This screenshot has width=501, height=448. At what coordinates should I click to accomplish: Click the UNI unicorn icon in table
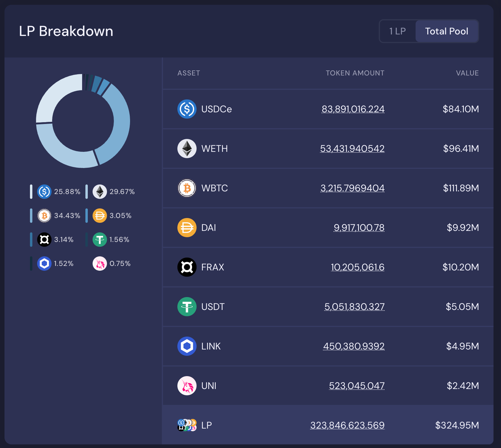[187, 386]
